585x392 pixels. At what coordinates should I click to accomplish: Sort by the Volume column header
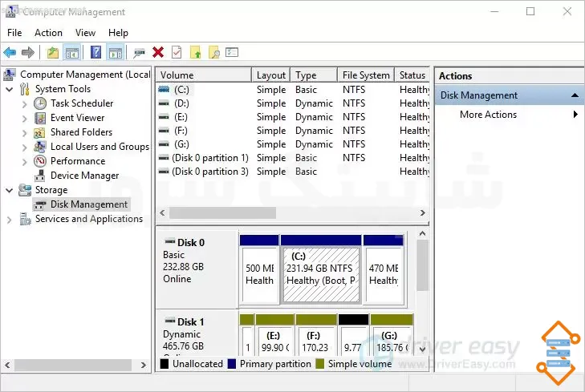[204, 75]
